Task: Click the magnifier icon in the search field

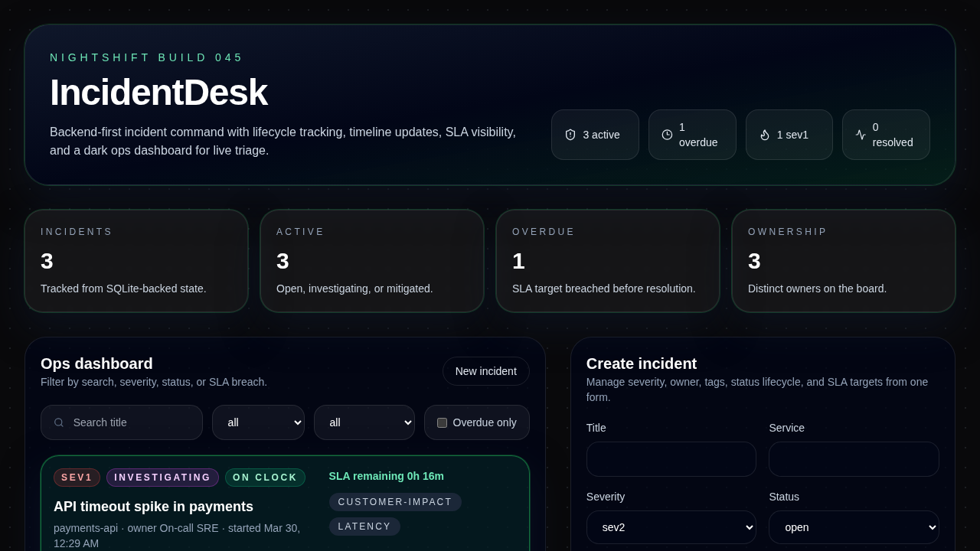Action: pyautogui.click(x=59, y=422)
